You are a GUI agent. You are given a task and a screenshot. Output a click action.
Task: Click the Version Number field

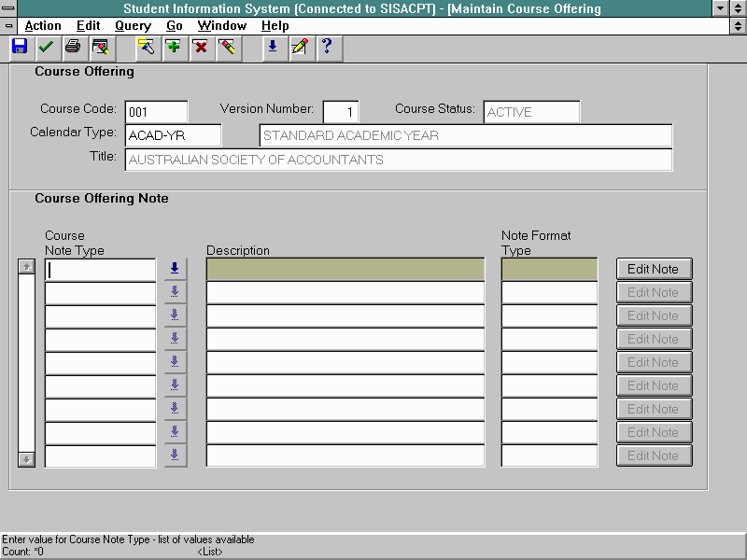coord(340,112)
